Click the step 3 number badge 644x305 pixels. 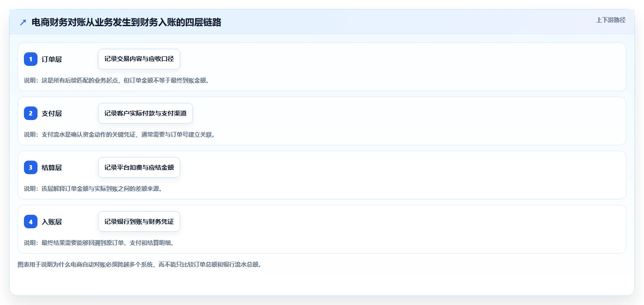(31, 167)
